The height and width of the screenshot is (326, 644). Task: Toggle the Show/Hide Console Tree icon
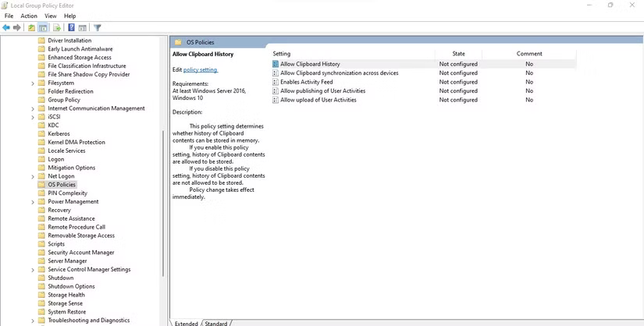coord(44,27)
